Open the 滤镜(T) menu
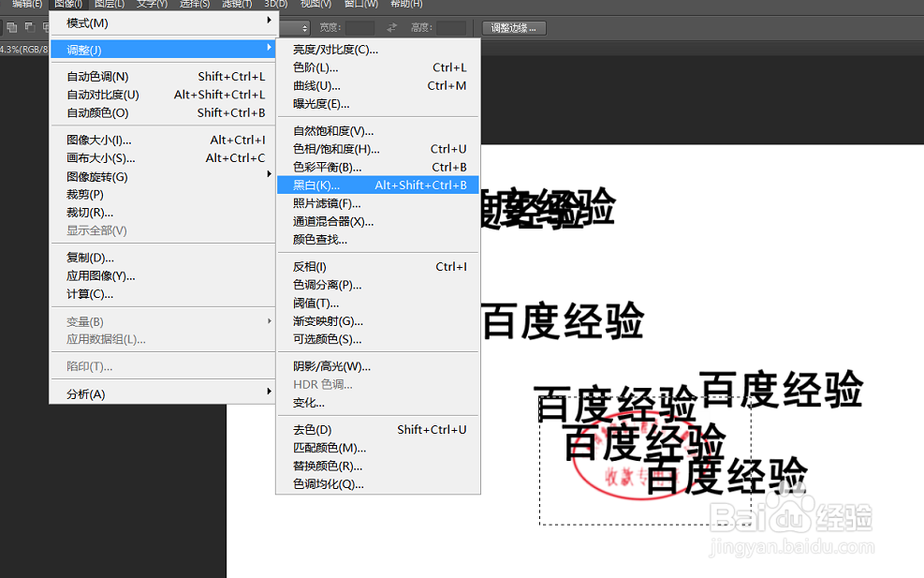Image resolution: width=924 pixels, height=578 pixels. [237, 4]
